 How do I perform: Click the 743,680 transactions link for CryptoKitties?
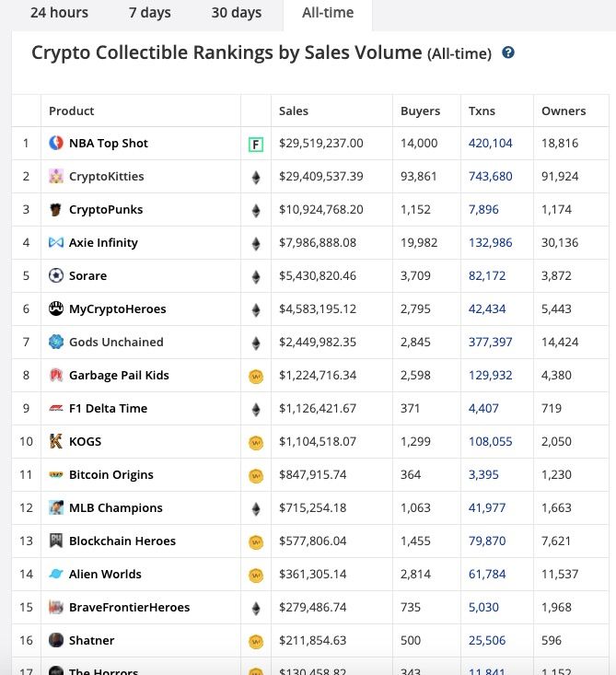(x=490, y=176)
